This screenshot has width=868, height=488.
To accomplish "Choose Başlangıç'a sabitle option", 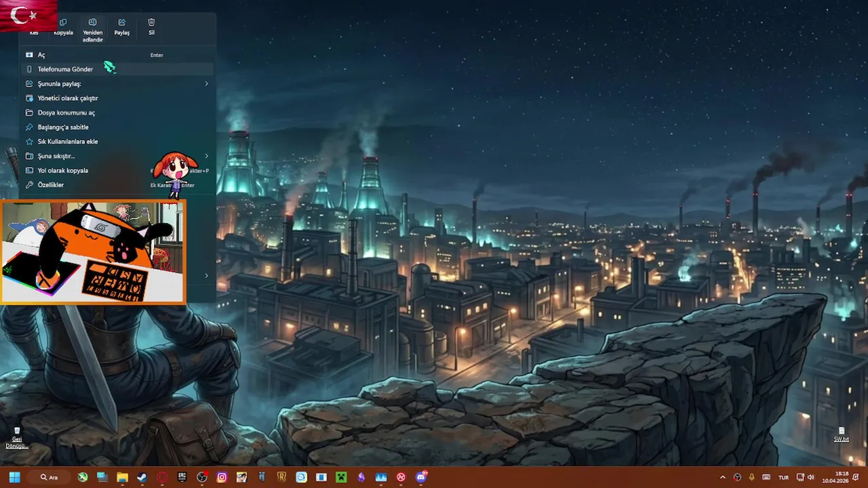I will tap(117, 127).
